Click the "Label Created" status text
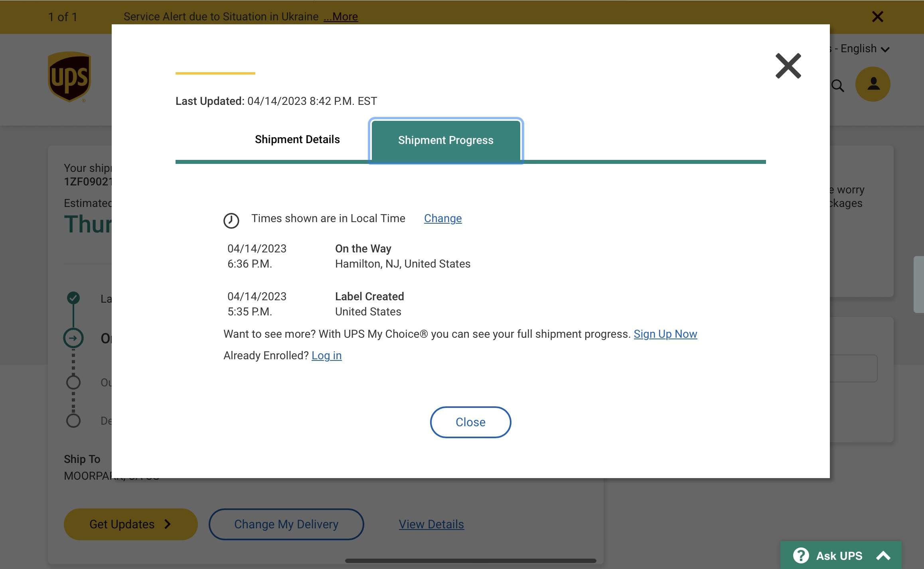Image resolution: width=924 pixels, height=569 pixels. point(369,297)
